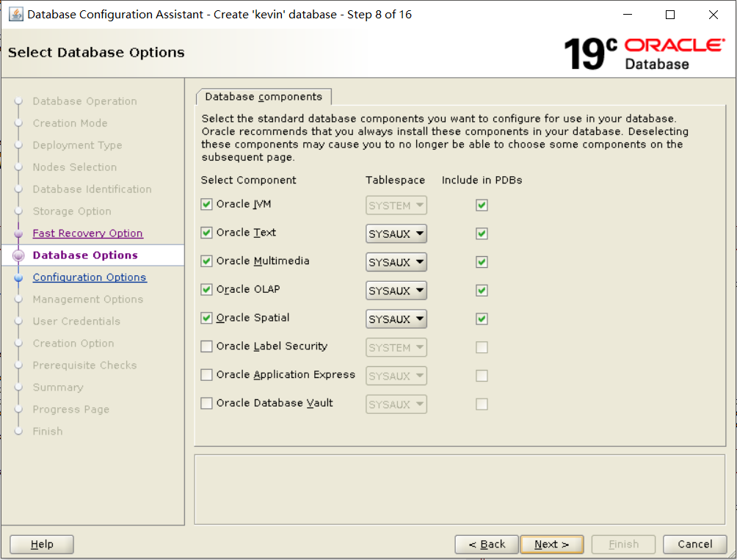Viewport: 737px width, 560px height.
Task: Click the Database Operation step label
Action: click(84, 101)
